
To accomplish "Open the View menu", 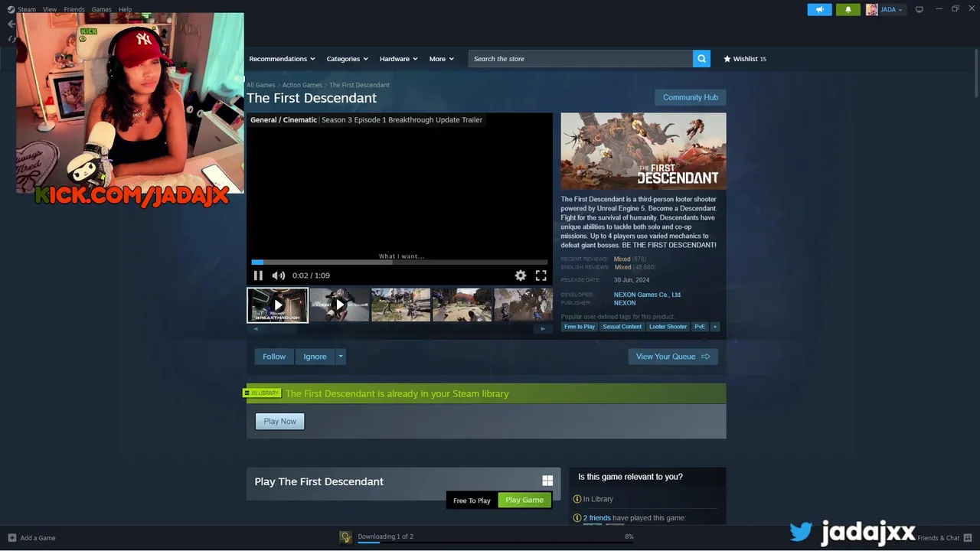I will (x=50, y=9).
